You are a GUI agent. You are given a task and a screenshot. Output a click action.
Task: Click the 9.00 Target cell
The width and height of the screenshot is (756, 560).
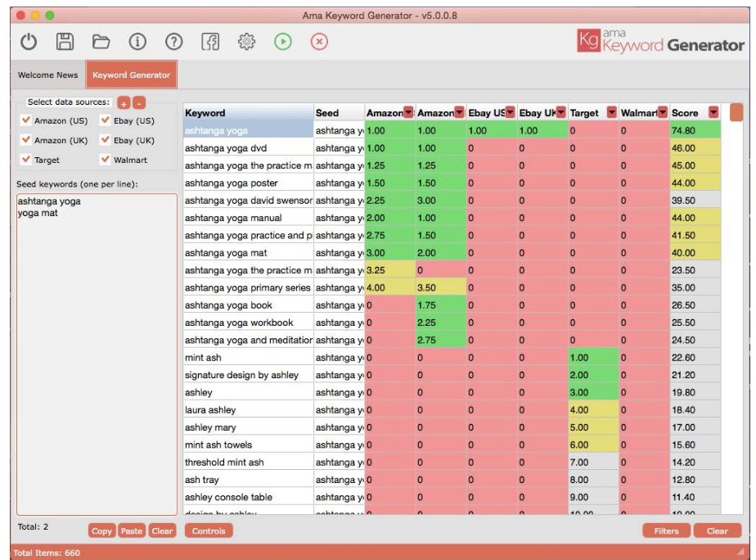(593, 497)
